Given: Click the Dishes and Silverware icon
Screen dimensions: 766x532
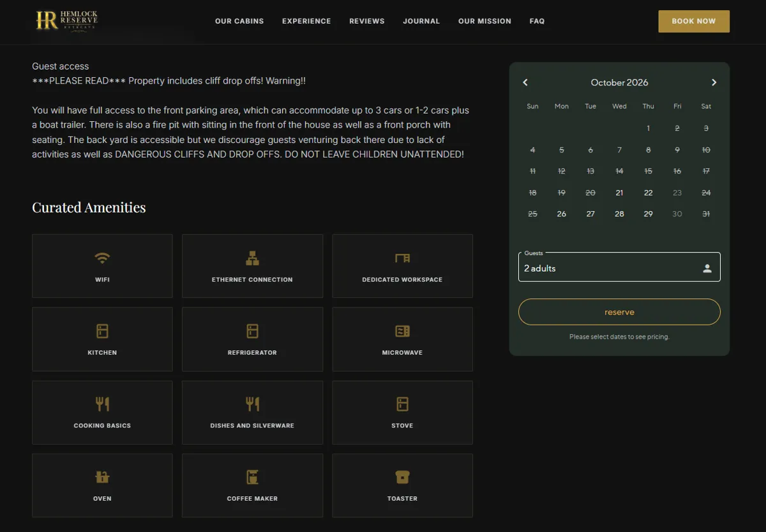Looking at the screenshot, I should pos(252,404).
